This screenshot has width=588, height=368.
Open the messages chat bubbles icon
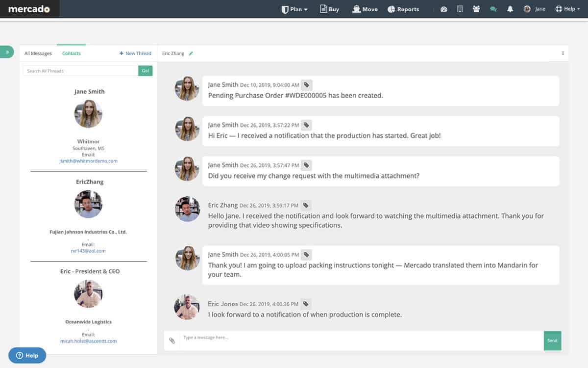[493, 9]
